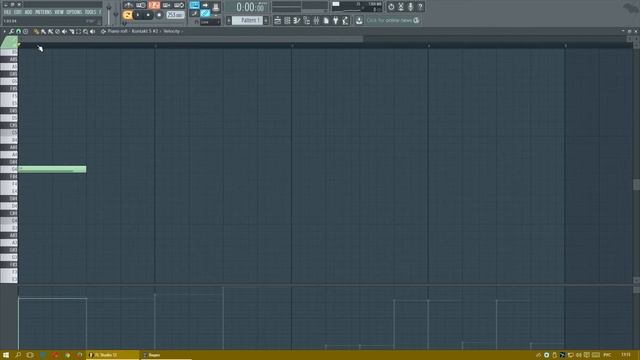Image resolution: width=640 pixels, height=360 pixels.
Task: Click the power/undo history icon
Action: (x=391, y=7)
